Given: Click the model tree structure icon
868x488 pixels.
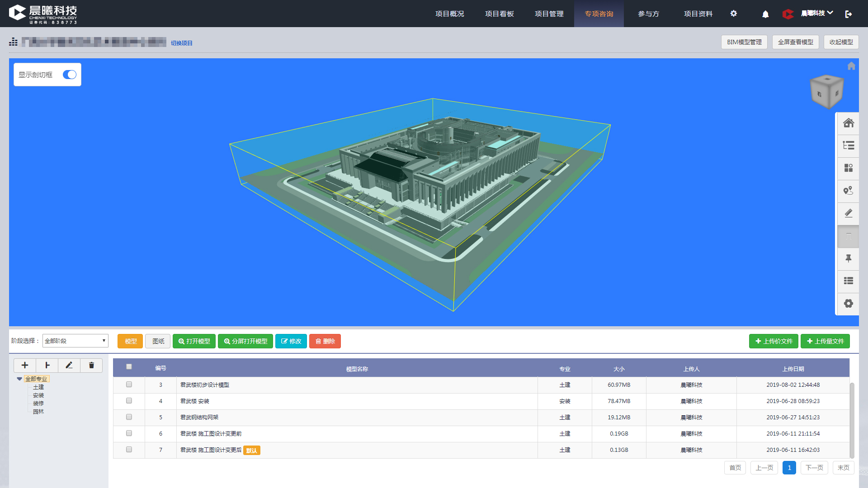Looking at the screenshot, I should (848, 145).
